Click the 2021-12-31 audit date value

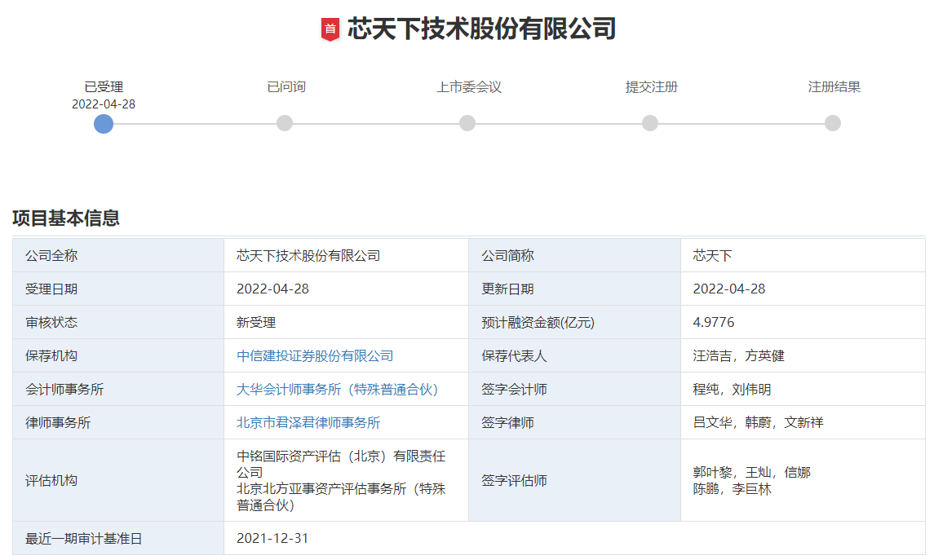click(272, 539)
